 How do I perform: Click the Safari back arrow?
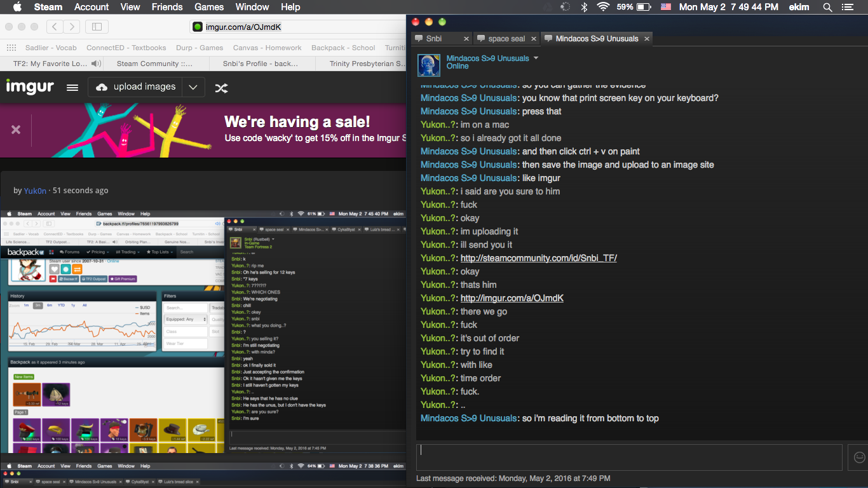pyautogui.click(x=55, y=27)
